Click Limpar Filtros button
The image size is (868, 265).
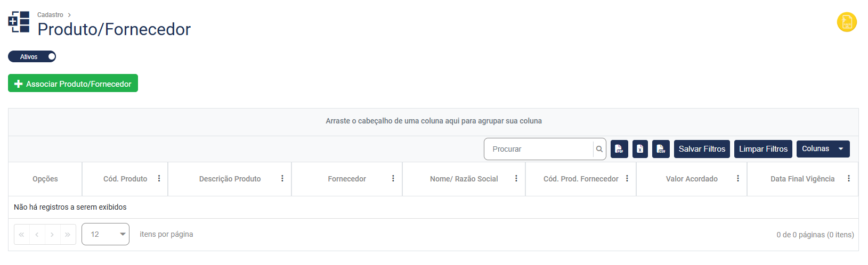(x=763, y=149)
